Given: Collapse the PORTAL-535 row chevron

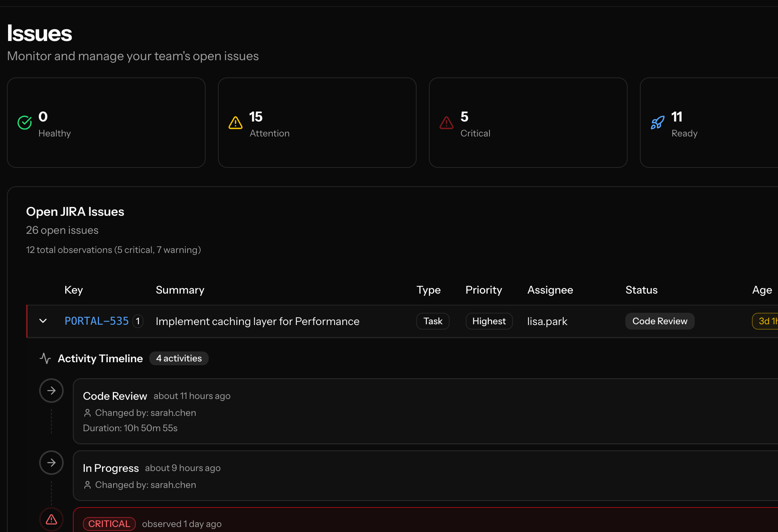Looking at the screenshot, I should [43, 321].
